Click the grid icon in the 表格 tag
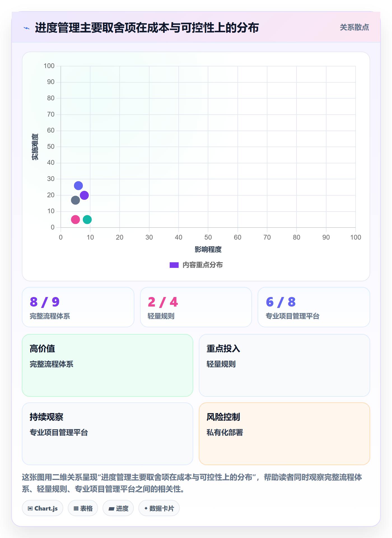 (76, 508)
